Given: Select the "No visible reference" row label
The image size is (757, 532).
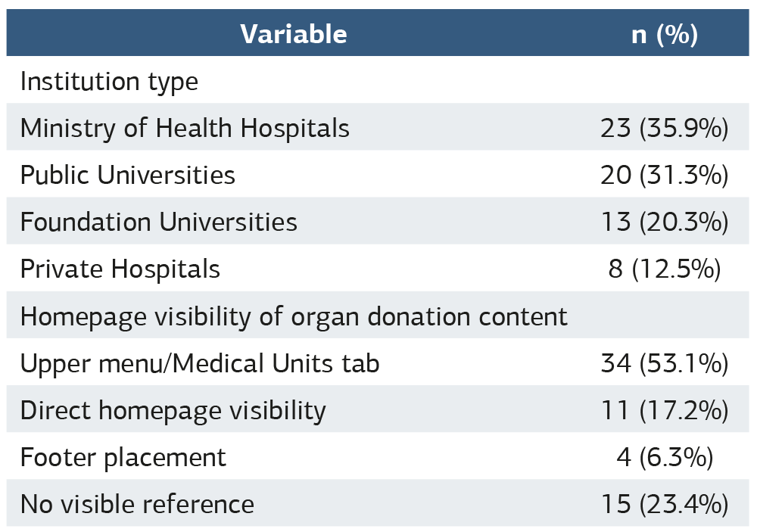Looking at the screenshot, I should pos(137,505).
